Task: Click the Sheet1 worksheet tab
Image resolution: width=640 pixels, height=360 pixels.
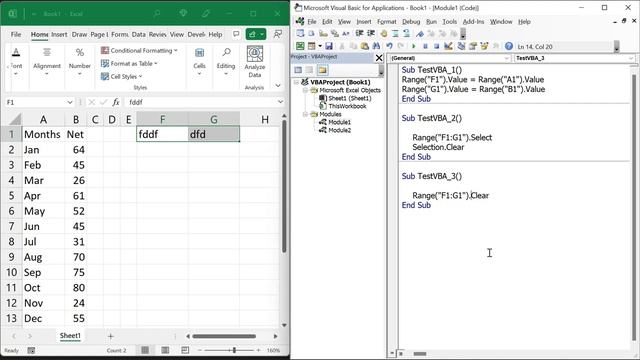Action: pyautogui.click(x=70, y=336)
